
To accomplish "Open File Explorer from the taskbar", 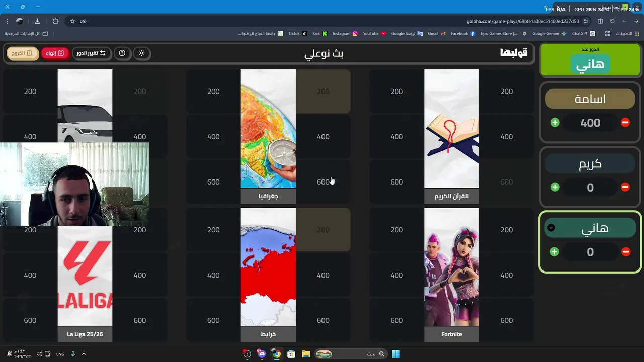I will point(306,354).
